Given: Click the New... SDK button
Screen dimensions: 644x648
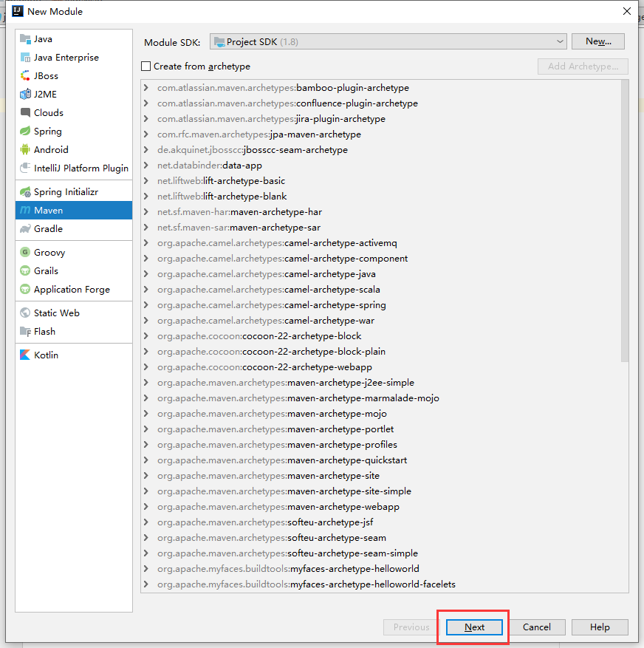Looking at the screenshot, I should 598,42.
